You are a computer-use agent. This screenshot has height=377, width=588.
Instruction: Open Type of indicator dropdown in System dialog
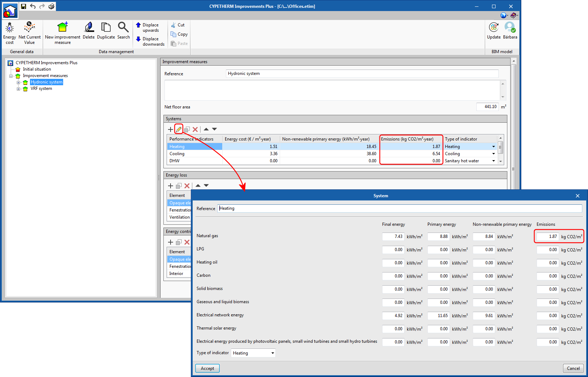[x=253, y=353]
